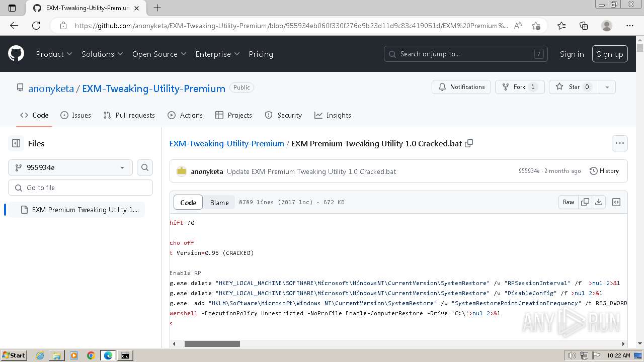
Task: Collapse the Files side panel icon
Action: [16, 143]
